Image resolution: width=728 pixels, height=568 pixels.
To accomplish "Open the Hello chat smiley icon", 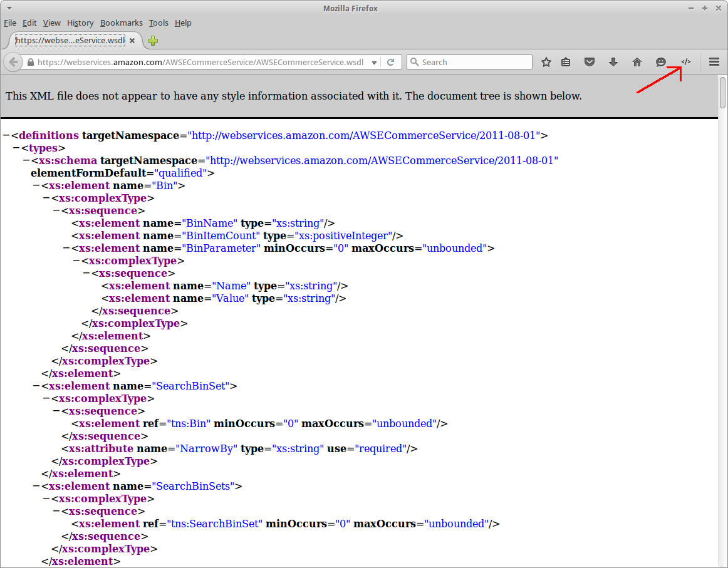I will coord(661,62).
